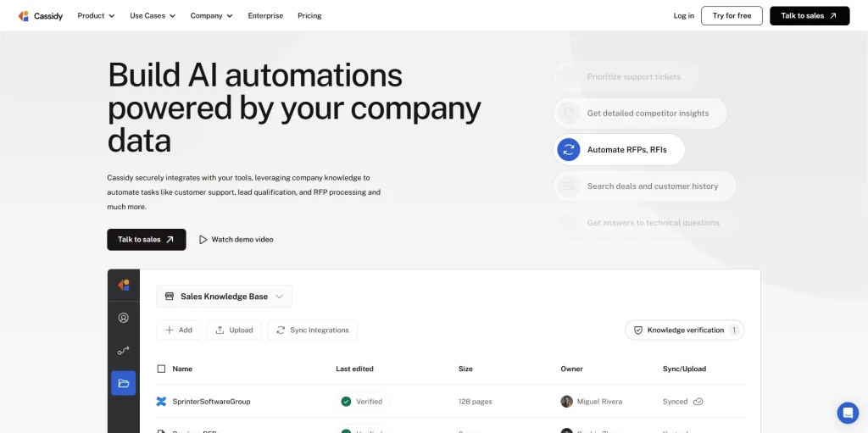Click the 128 pages cell
Viewport: 868px width, 433px height.
pyautogui.click(x=475, y=402)
